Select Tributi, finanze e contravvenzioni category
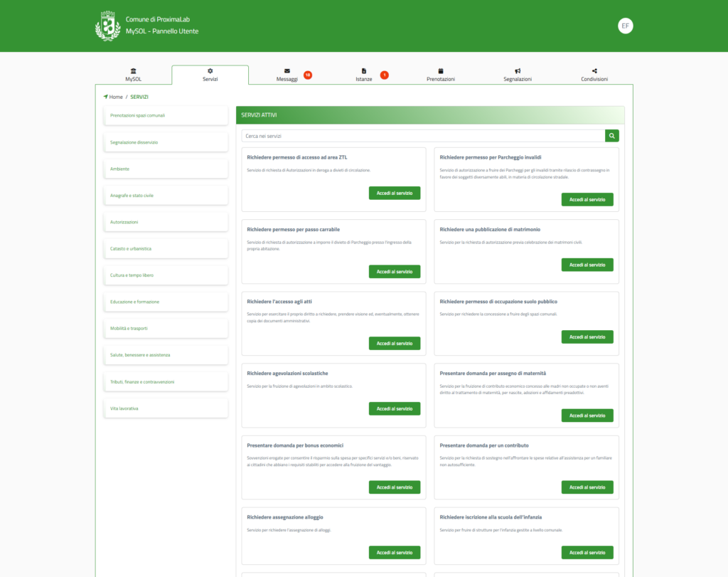This screenshot has width=728, height=577. tap(165, 381)
